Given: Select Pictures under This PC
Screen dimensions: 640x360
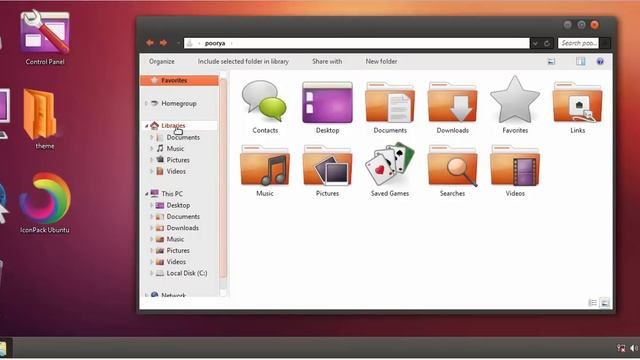Looking at the screenshot, I should tap(178, 251).
